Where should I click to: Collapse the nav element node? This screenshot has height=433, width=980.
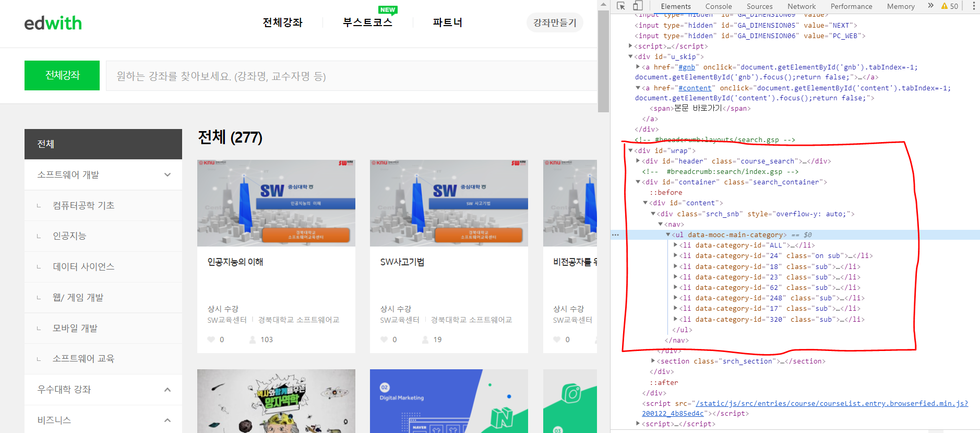point(660,224)
